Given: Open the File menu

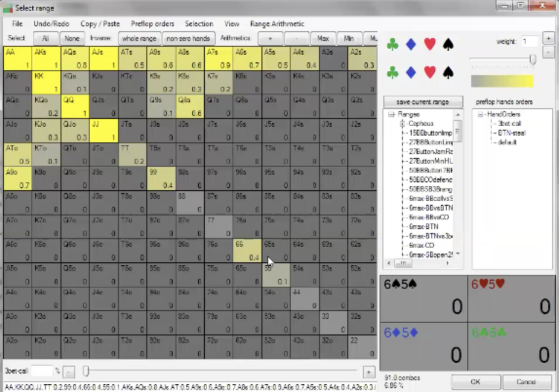Looking at the screenshot, I should pos(17,24).
